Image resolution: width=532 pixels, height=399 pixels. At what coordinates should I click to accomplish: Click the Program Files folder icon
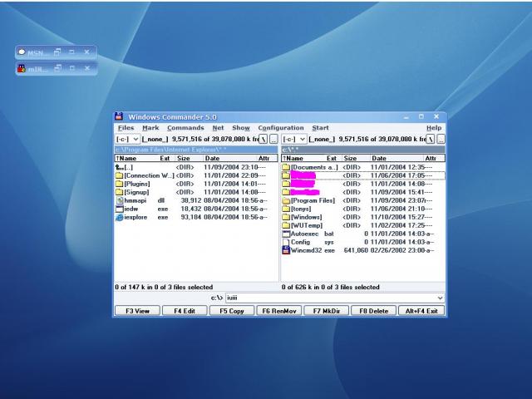tap(286, 200)
